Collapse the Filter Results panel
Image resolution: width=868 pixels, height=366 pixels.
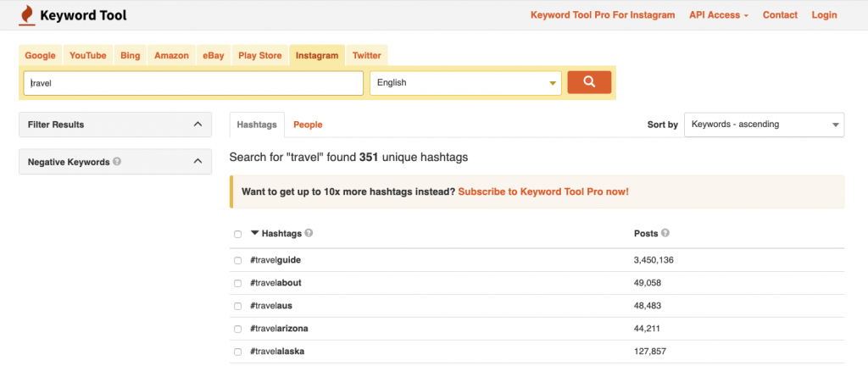point(198,125)
